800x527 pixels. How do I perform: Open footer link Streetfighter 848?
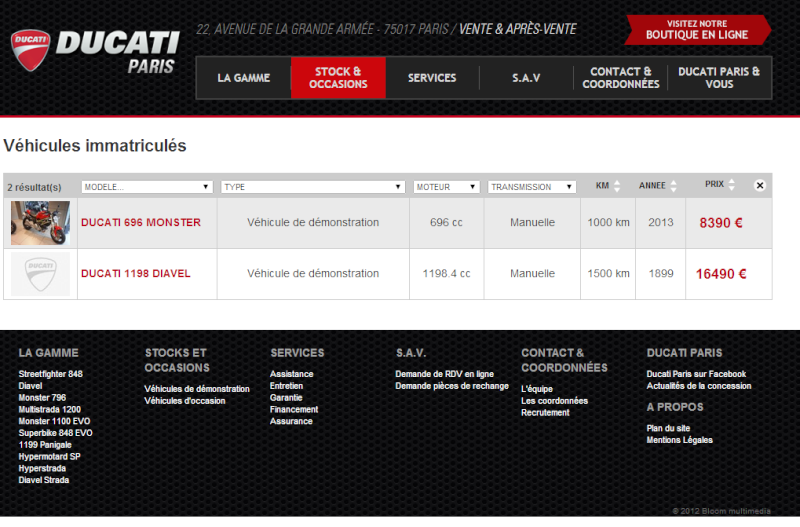click(51, 374)
